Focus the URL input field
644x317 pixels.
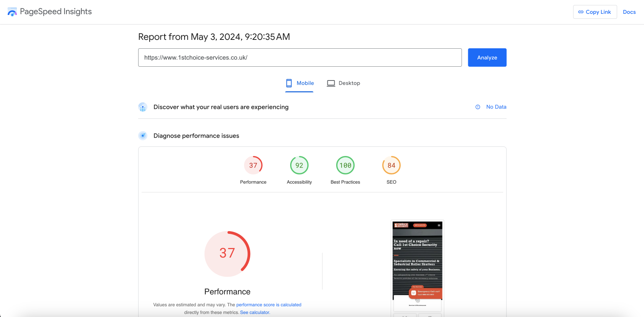click(x=300, y=57)
